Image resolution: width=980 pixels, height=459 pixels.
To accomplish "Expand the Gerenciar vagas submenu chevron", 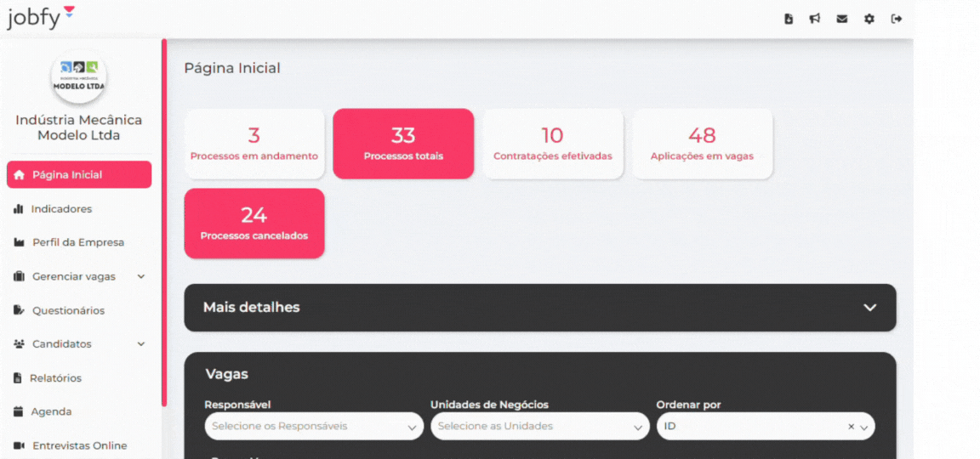I will coord(141,276).
